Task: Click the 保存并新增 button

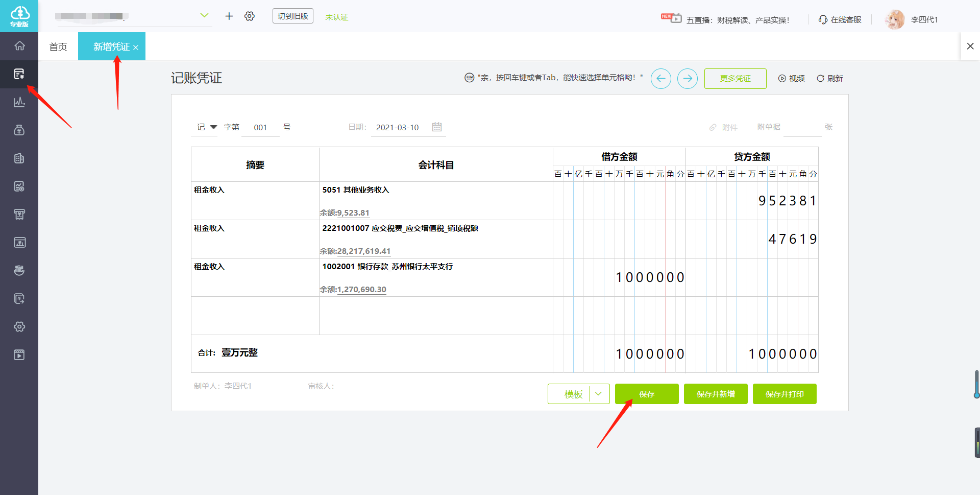Action: click(715, 394)
